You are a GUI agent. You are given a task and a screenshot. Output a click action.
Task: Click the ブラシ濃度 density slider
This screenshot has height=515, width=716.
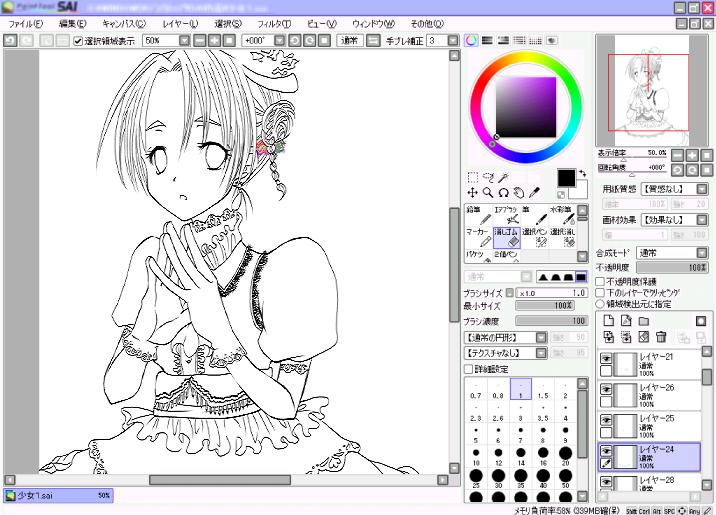click(x=551, y=321)
